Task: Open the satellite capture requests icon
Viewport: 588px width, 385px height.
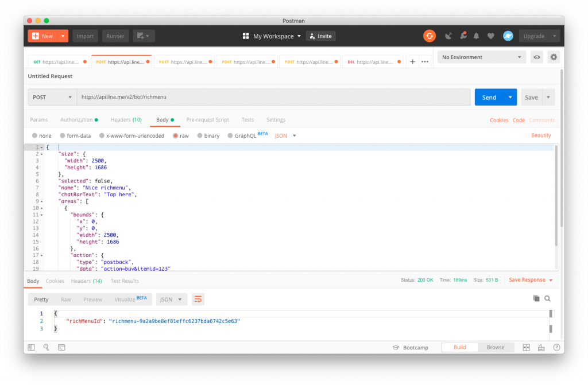Action: pyautogui.click(x=448, y=36)
